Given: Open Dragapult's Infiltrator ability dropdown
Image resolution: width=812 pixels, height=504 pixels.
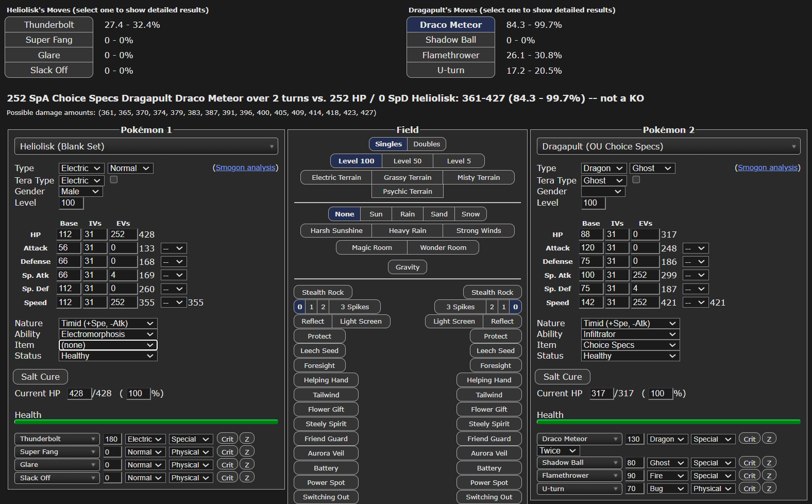Looking at the screenshot, I should coord(630,334).
